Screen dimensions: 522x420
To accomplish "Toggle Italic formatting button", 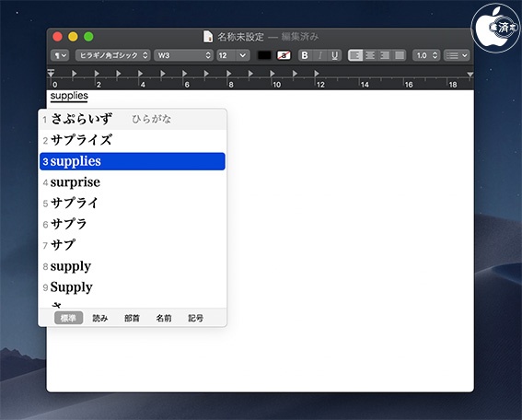I will pos(320,55).
